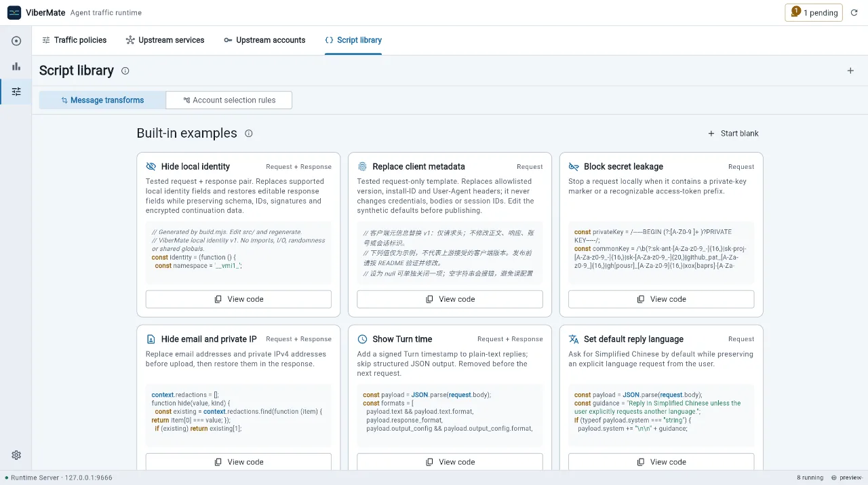This screenshot has height=485, width=868.
Task: Click the Show Turn time card title
Action: coord(402,339)
